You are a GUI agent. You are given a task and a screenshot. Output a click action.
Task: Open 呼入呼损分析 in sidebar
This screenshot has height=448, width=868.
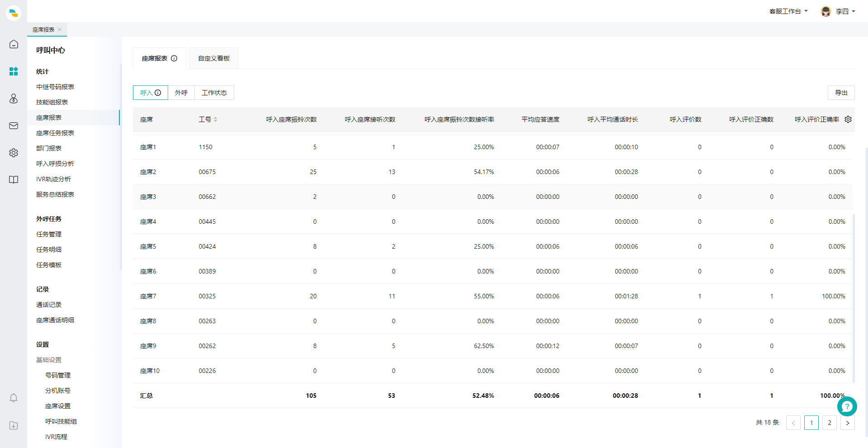[55, 164]
